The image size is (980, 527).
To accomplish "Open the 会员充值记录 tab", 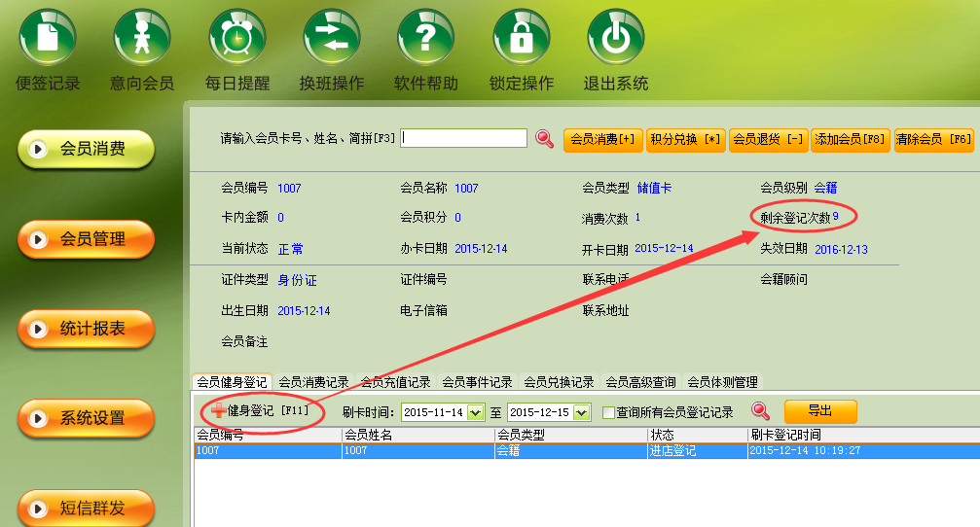I will pos(395,382).
